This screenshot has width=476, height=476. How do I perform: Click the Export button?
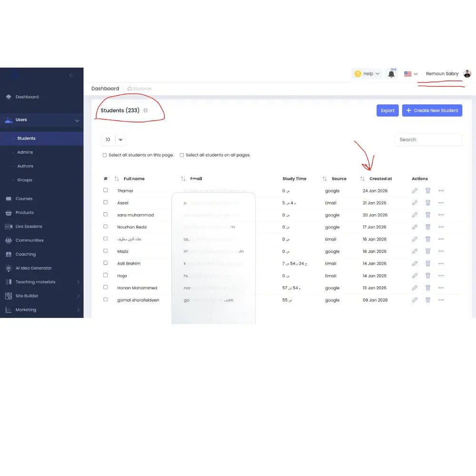click(387, 110)
